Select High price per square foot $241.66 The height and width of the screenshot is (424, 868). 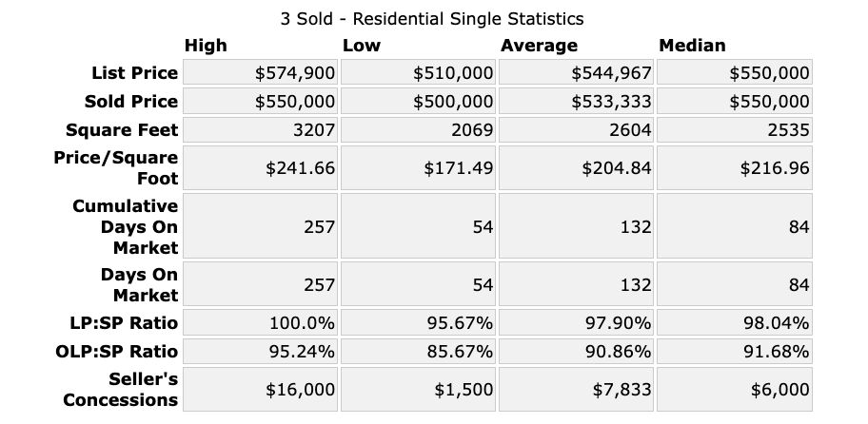[300, 168]
